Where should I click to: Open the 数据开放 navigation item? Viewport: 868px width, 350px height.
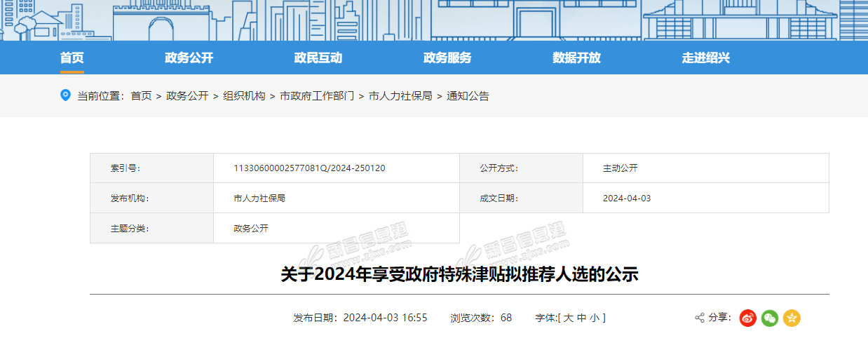pyautogui.click(x=576, y=58)
